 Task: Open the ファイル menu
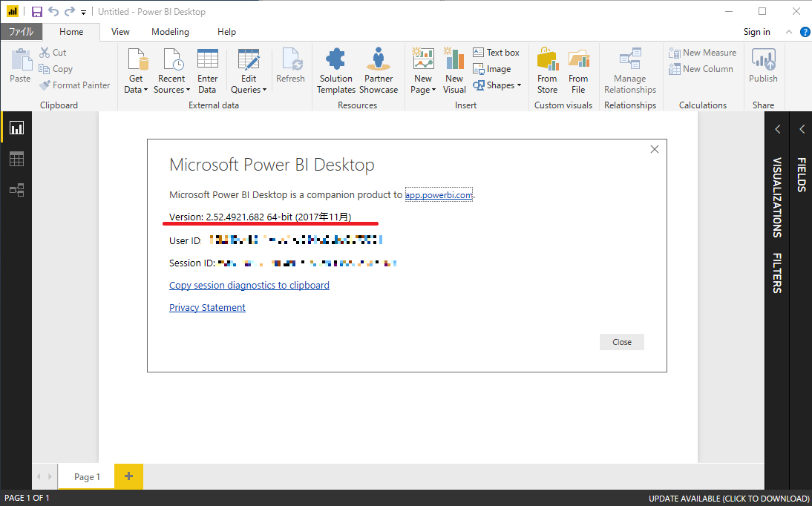21,32
